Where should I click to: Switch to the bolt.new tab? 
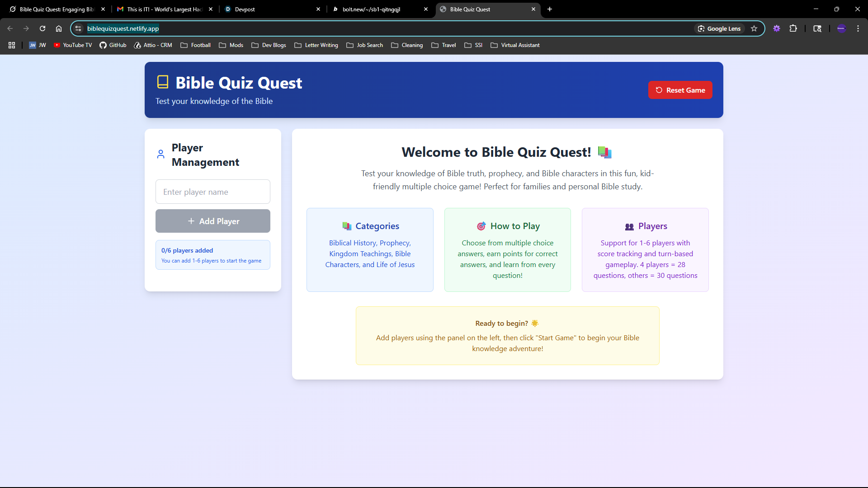[x=371, y=9]
